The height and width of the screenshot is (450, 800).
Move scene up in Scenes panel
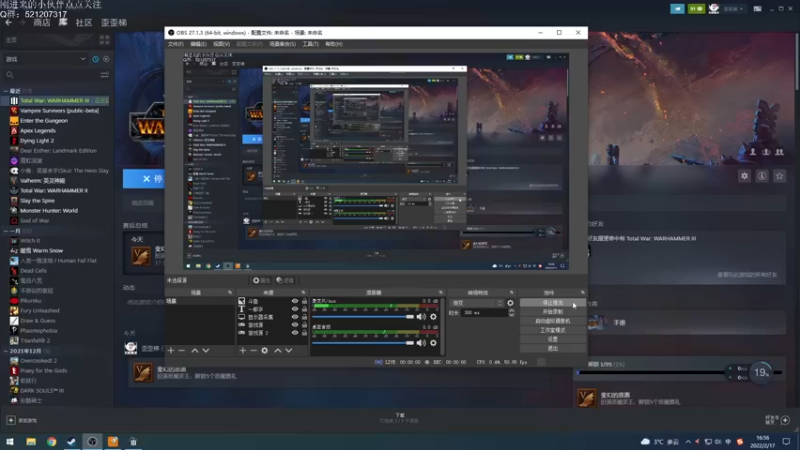click(194, 351)
